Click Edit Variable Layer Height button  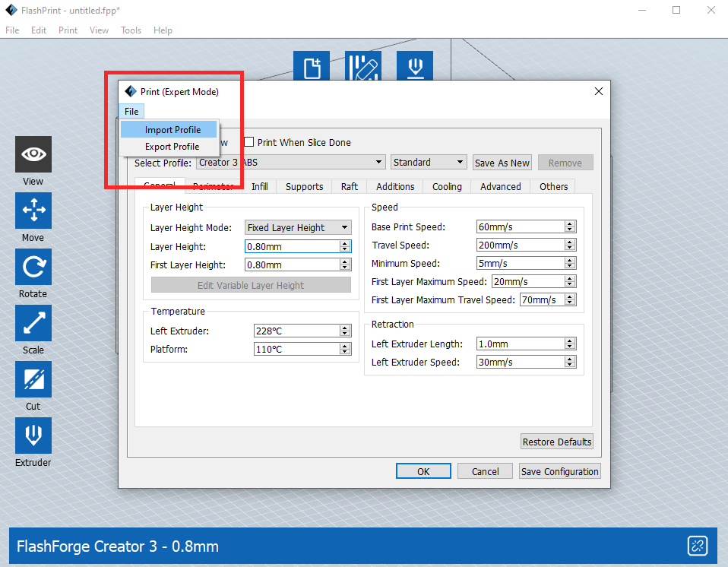251,285
